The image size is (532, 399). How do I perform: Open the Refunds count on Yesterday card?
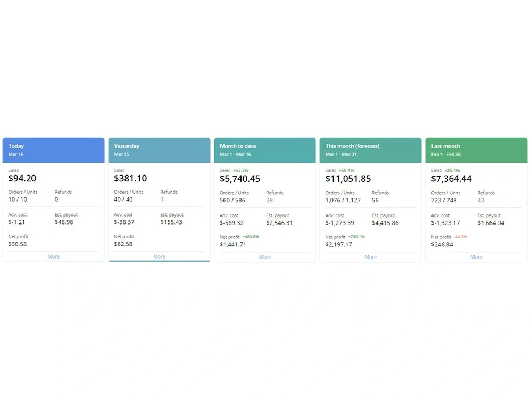161,199
